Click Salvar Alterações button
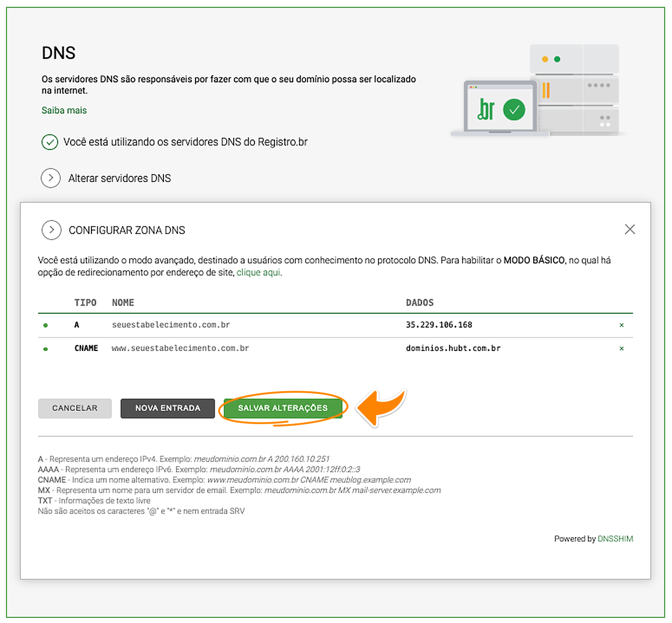This screenshot has width=672, height=623. (283, 408)
